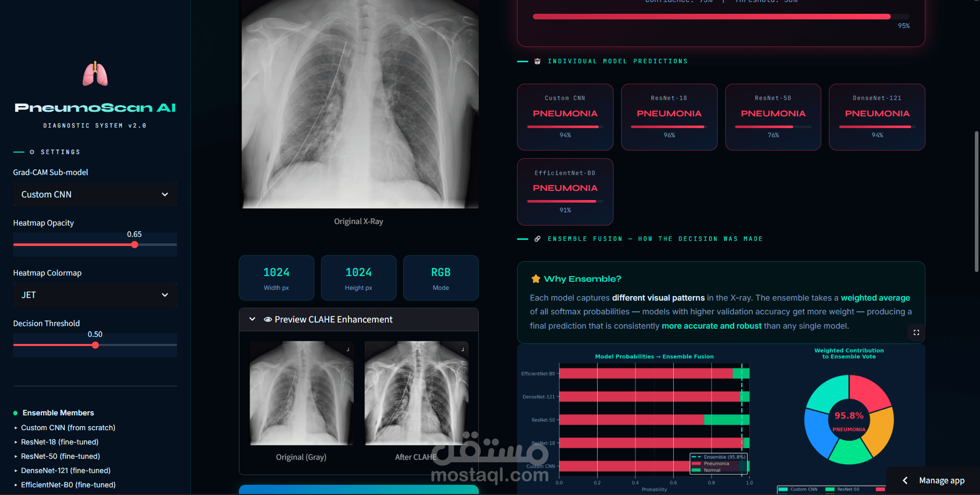Collapse the Preview CLAHE Enhancement expander

[359, 319]
